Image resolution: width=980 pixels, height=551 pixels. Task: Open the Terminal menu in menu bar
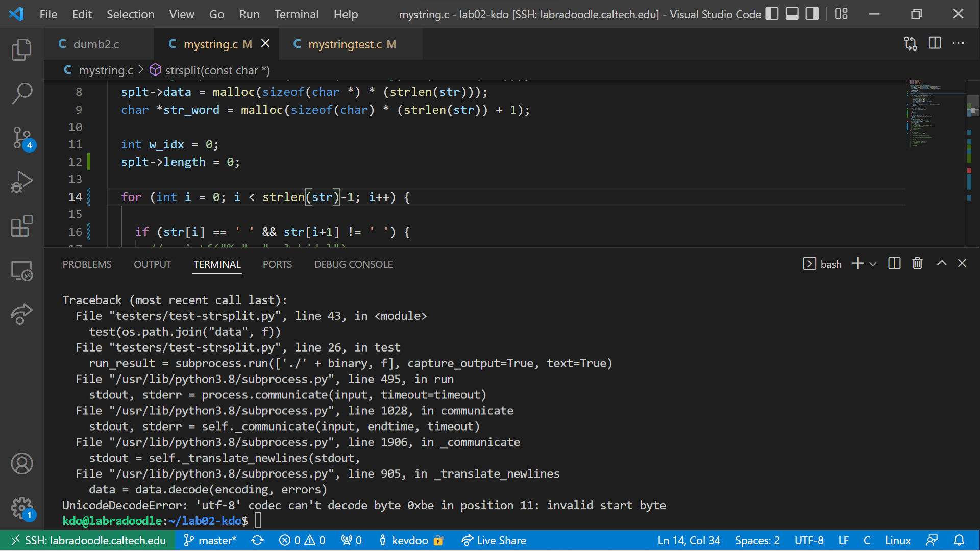tap(296, 14)
